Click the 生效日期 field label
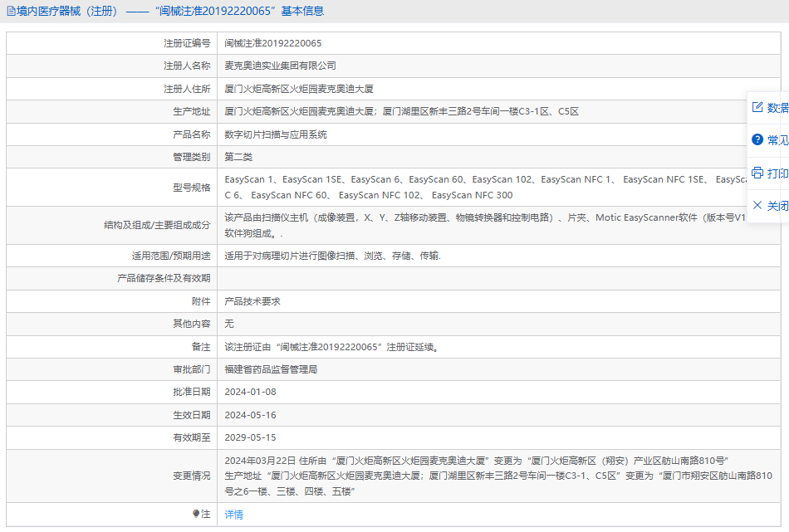 click(192, 415)
